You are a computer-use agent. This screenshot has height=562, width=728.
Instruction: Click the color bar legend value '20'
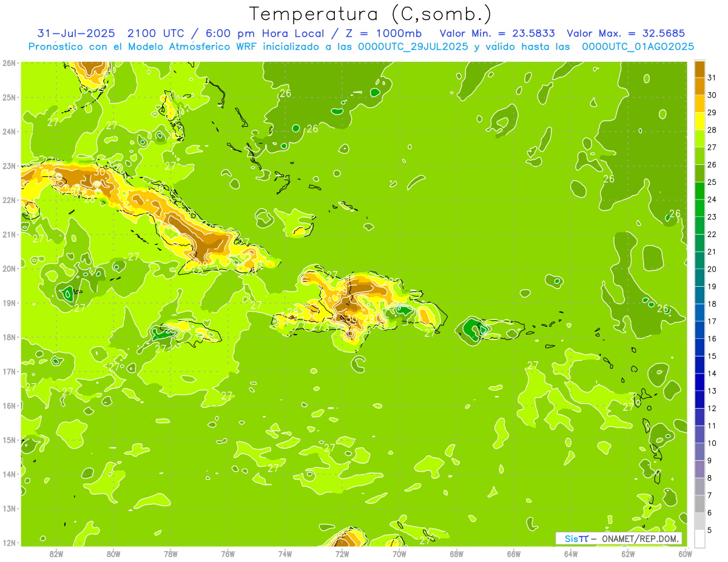point(712,269)
